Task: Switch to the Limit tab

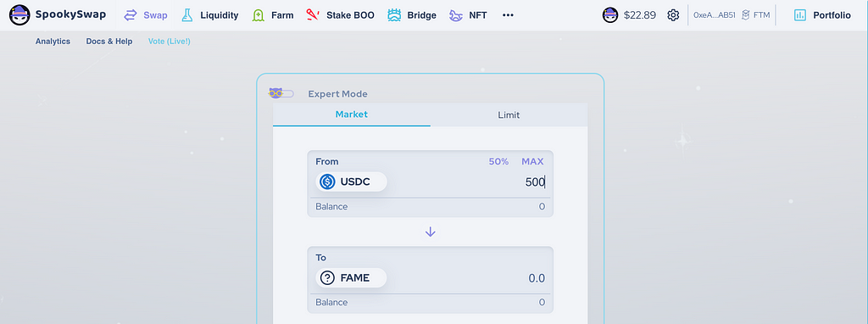Action: (x=509, y=115)
